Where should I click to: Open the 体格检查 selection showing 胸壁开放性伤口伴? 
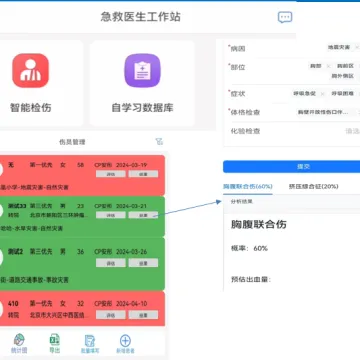(x=323, y=112)
